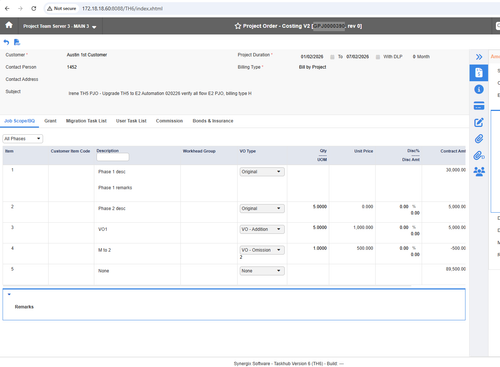Open the edit note sidebar icon
The height and width of the screenshot is (367, 500).
tap(479, 122)
